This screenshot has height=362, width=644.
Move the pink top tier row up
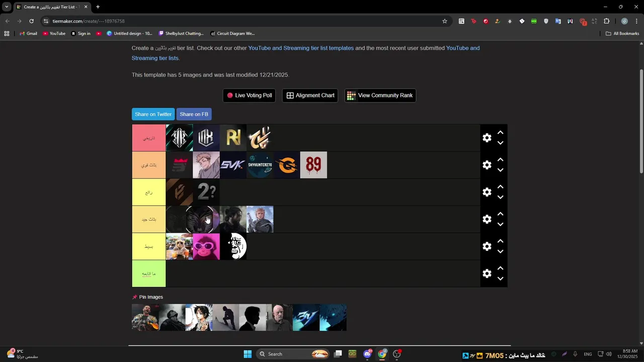pyautogui.click(x=500, y=133)
